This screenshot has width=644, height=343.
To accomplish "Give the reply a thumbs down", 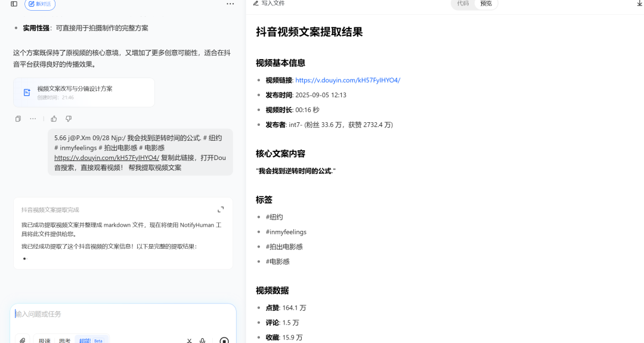I will [69, 119].
